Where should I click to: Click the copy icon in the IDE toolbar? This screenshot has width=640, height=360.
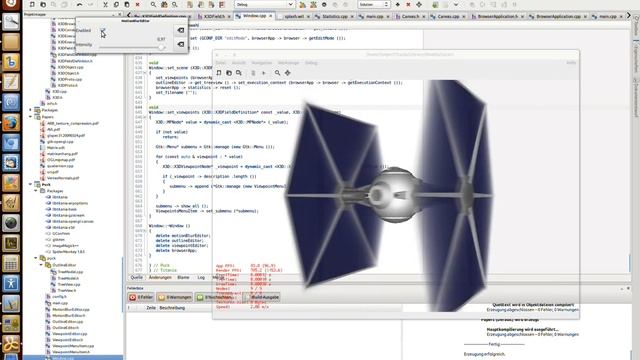pyautogui.click(x=116, y=4)
